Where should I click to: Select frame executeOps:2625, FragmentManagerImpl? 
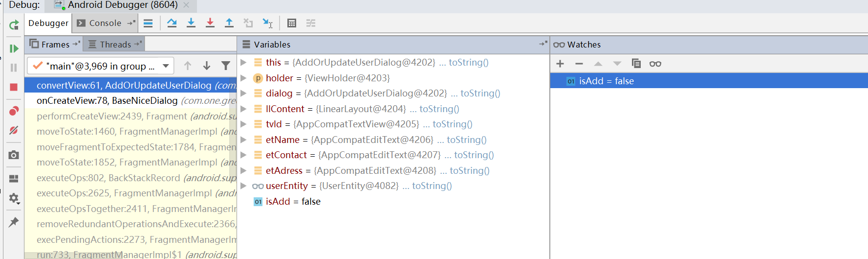130,193
